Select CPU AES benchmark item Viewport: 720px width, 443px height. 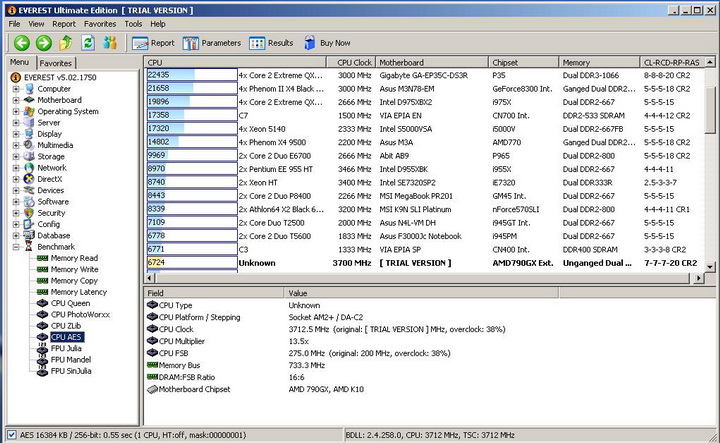tap(66, 337)
